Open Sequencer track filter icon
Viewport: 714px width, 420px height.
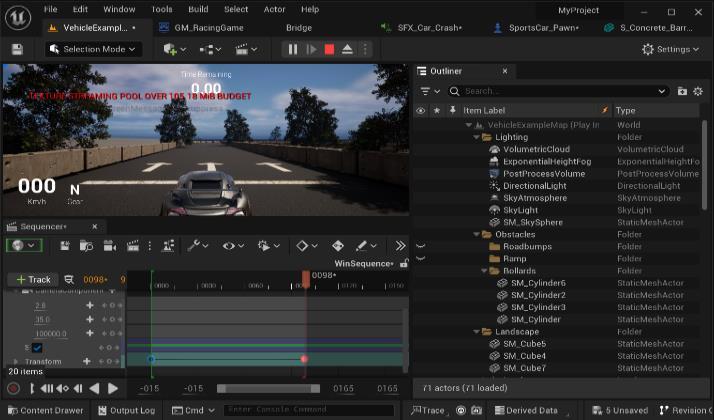tap(69, 279)
